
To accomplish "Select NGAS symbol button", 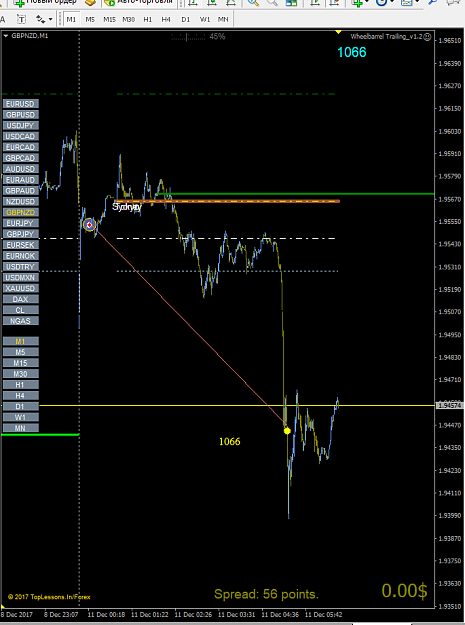I will 21,321.
